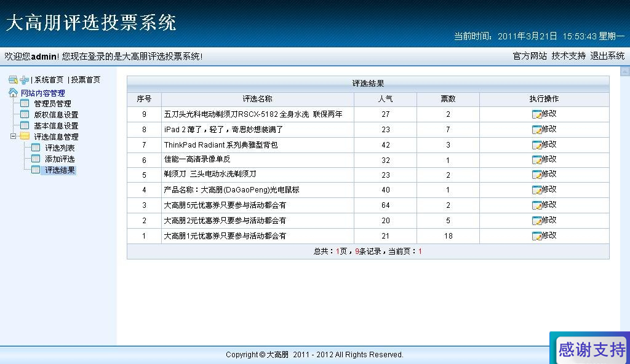Click '大高朋1元优惠券只要参与活动都会有' entry name
This screenshot has height=364, width=630.
click(225, 236)
